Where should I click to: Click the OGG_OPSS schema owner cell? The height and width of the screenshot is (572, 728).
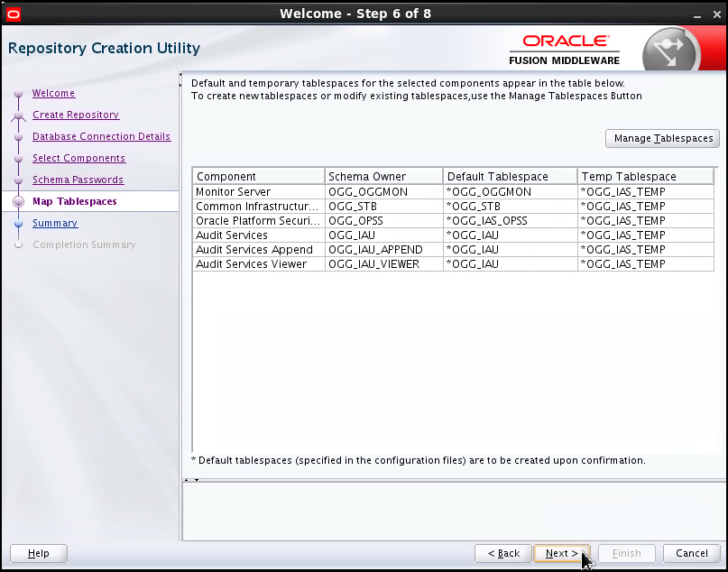tap(384, 220)
